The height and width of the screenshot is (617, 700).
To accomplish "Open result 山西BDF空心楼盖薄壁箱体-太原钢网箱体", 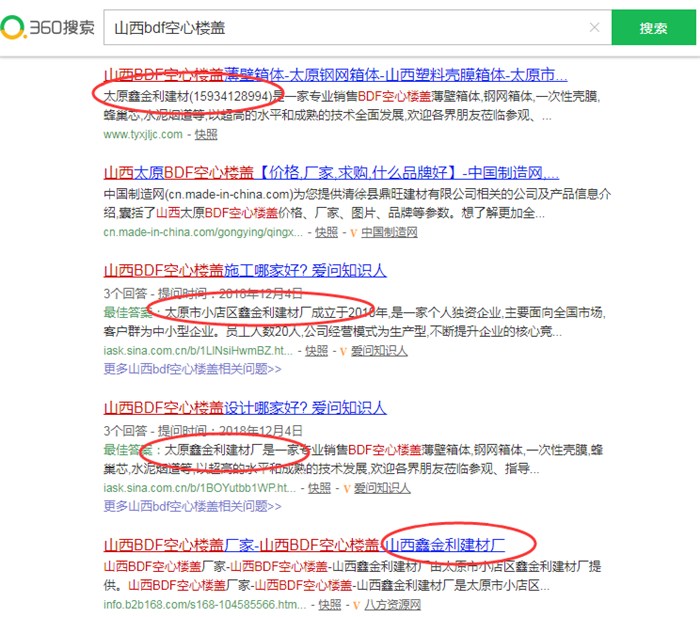I will (x=335, y=75).
